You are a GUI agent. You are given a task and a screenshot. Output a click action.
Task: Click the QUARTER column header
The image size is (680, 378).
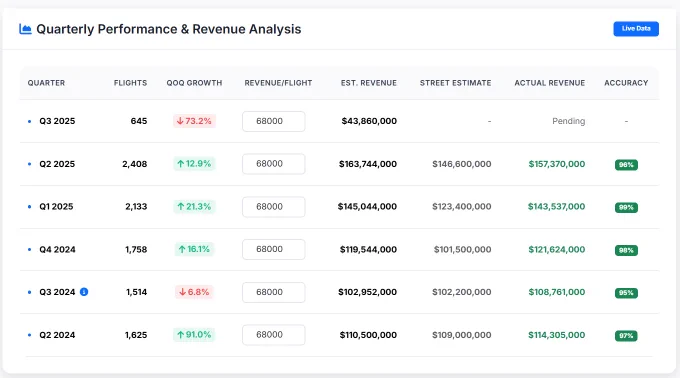click(46, 83)
